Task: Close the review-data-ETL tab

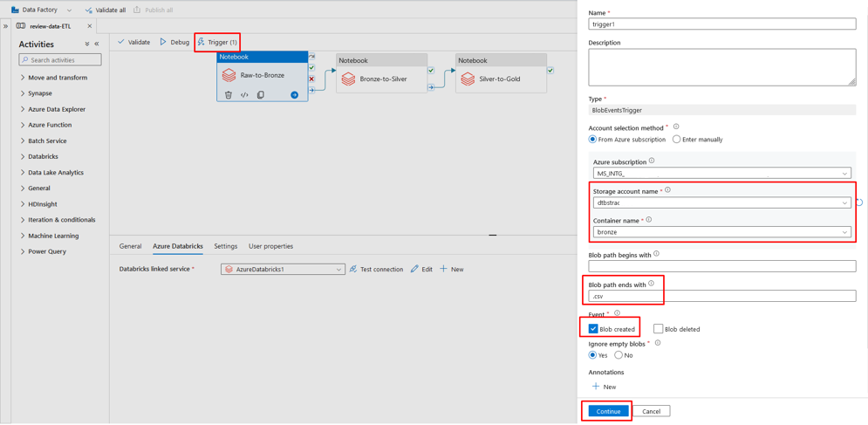Action: click(90, 26)
